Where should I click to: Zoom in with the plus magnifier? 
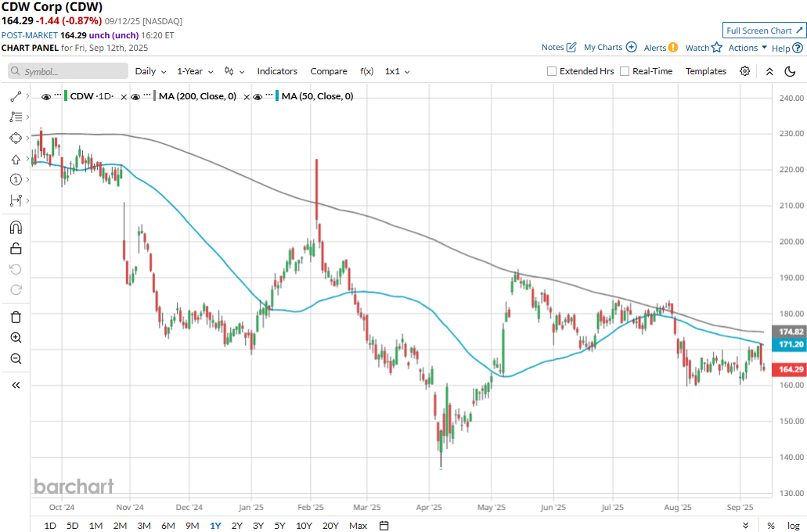point(16,337)
